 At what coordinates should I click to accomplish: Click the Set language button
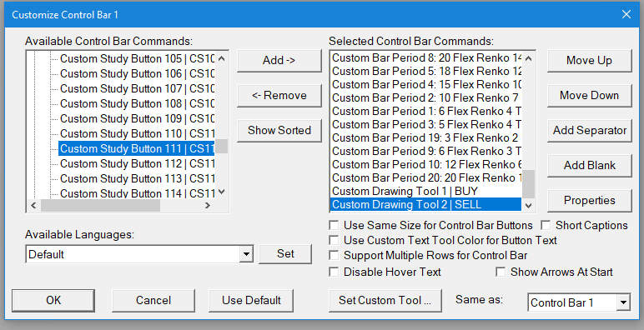click(x=285, y=254)
